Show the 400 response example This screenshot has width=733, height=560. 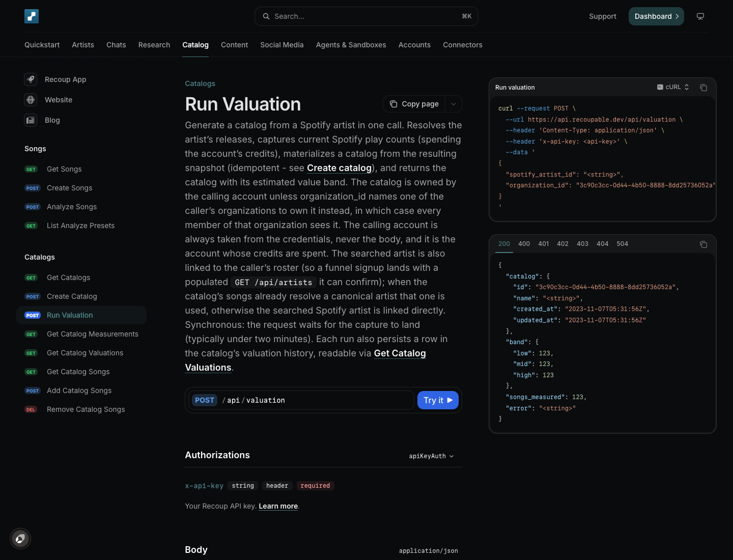tap(524, 244)
